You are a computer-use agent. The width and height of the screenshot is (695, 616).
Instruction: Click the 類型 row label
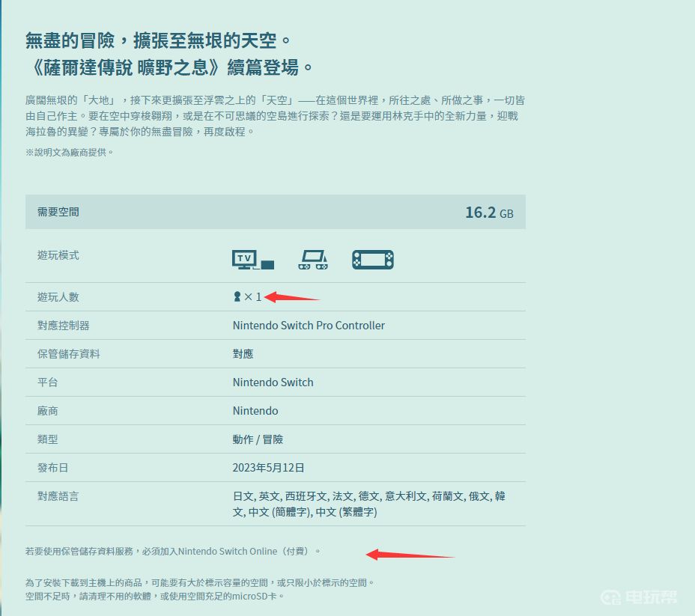(47, 439)
